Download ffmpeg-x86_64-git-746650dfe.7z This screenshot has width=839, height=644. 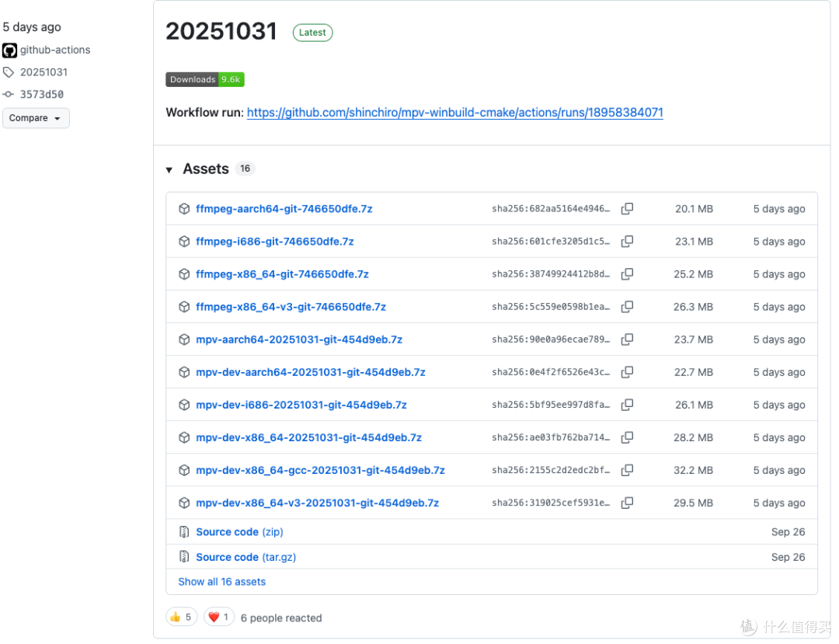[283, 274]
